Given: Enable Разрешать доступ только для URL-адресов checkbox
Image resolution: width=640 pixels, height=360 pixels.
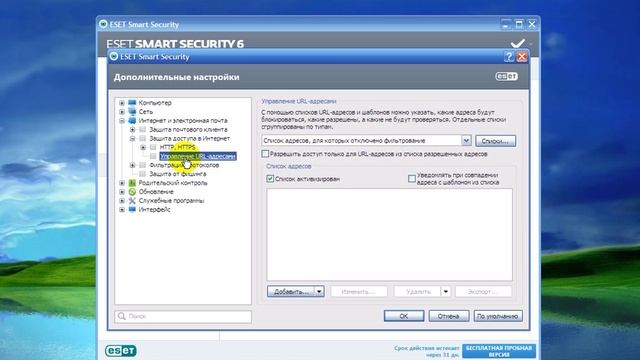Looking at the screenshot, I should 265,154.
